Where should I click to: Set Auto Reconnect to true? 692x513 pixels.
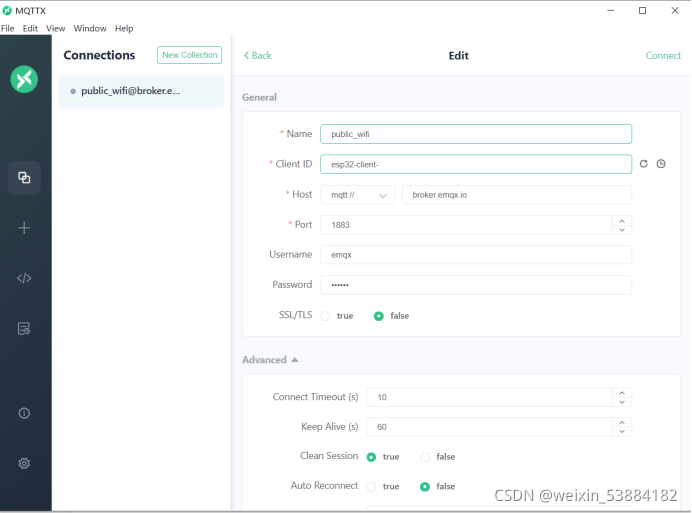[372, 487]
